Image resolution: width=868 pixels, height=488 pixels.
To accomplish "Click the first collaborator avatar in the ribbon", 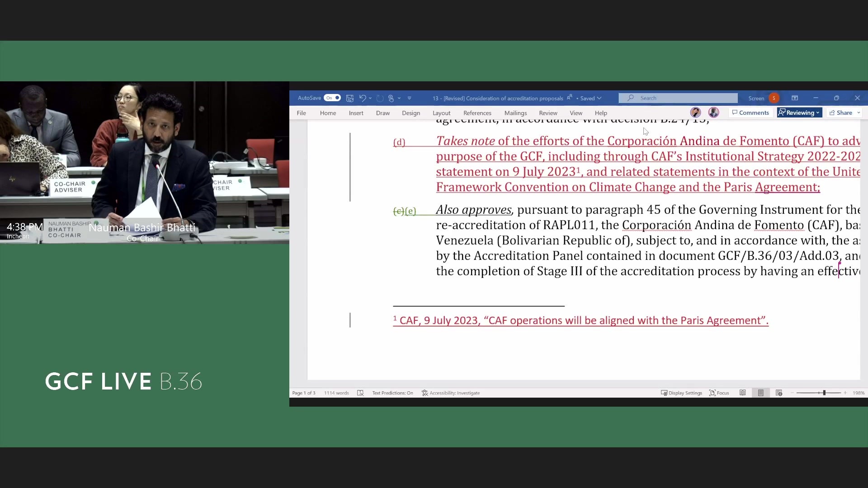I will [x=695, y=113].
